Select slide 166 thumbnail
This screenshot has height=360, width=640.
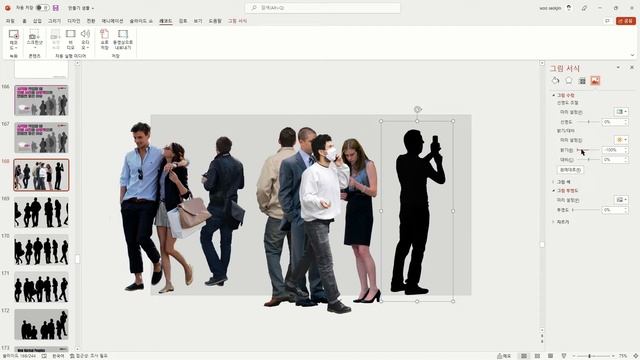[41, 100]
